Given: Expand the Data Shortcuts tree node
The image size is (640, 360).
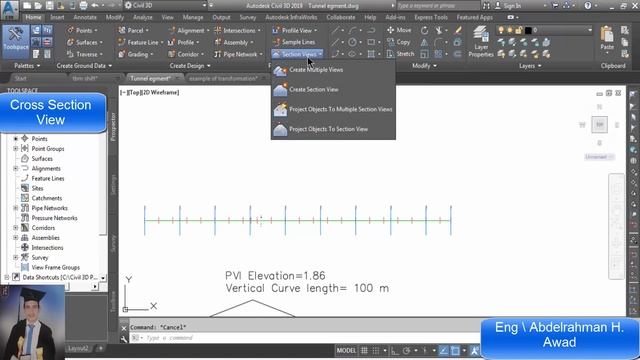Looking at the screenshot, I should pyautogui.click(x=7, y=277).
